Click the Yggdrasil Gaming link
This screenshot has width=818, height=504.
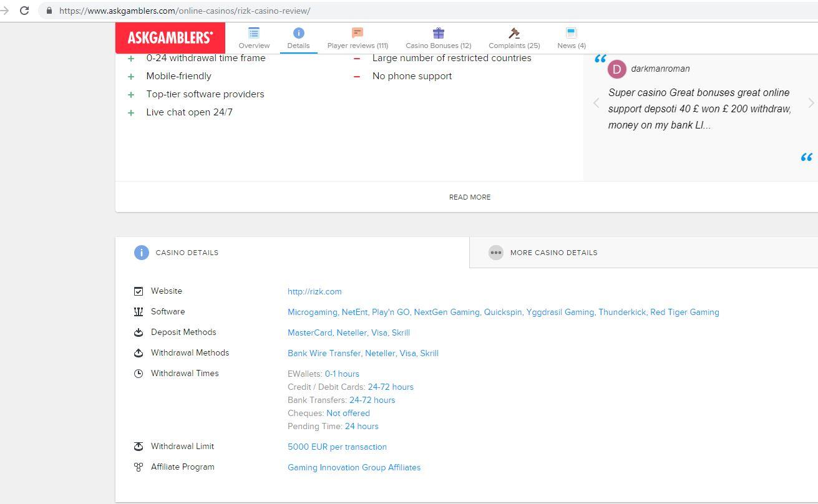click(560, 312)
